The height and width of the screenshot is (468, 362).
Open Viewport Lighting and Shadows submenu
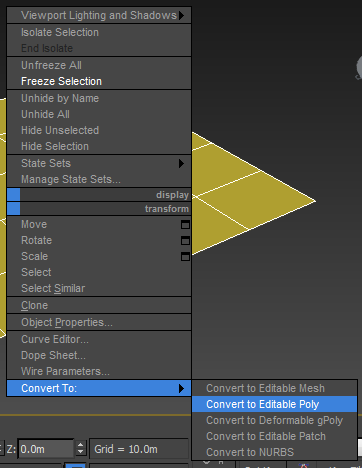(99, 15)
